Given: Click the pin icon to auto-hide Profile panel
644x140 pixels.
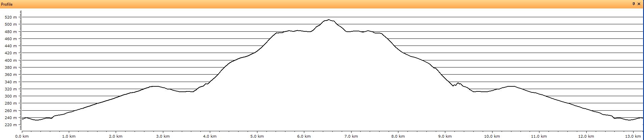Looking at the screenshot, I should 634,4.
